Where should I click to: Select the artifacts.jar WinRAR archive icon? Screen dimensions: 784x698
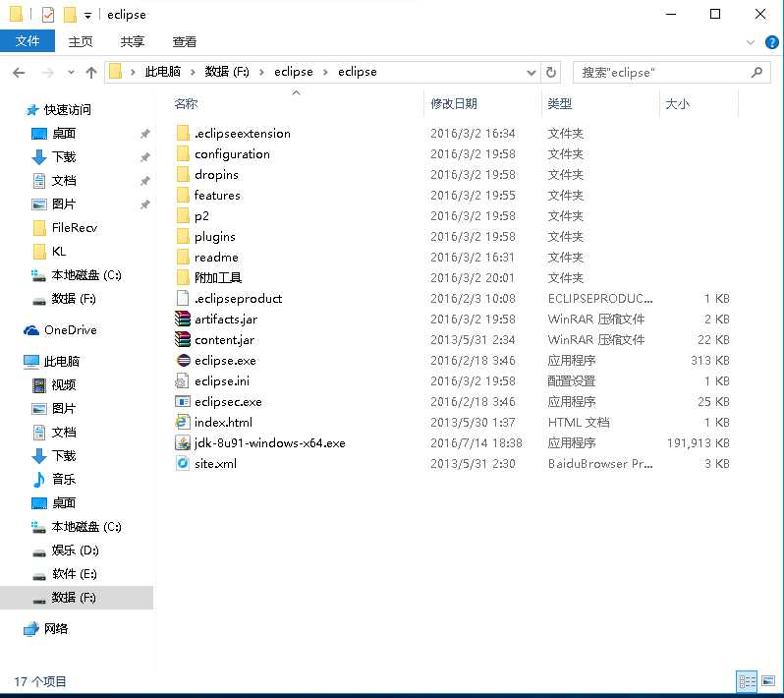[x=183, y=319]
